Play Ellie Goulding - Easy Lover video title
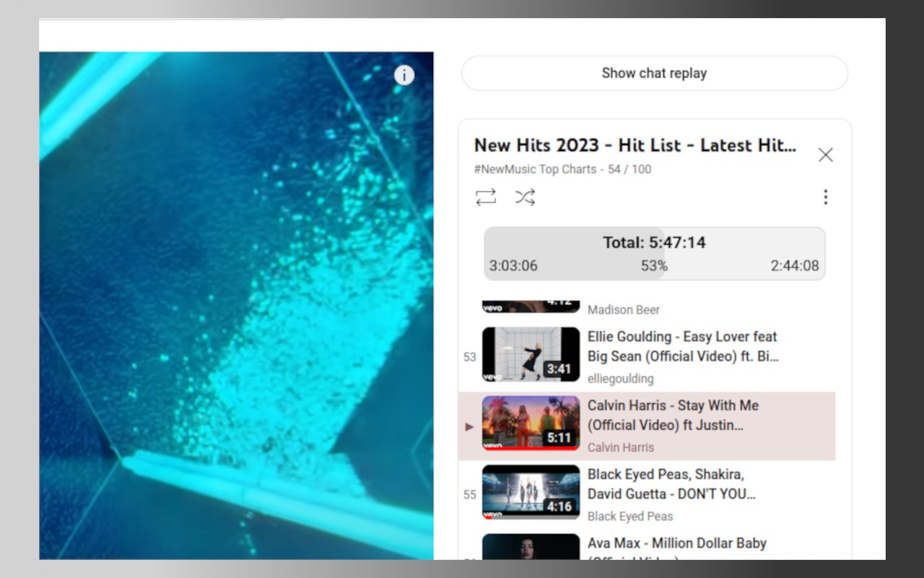 pos(683,346)
